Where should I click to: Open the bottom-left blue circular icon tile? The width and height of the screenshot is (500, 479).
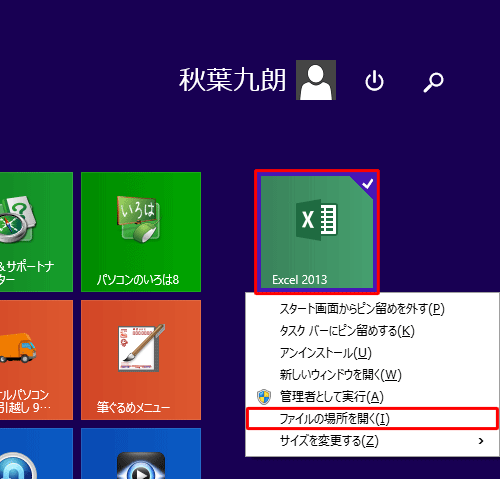pos(36,454)
